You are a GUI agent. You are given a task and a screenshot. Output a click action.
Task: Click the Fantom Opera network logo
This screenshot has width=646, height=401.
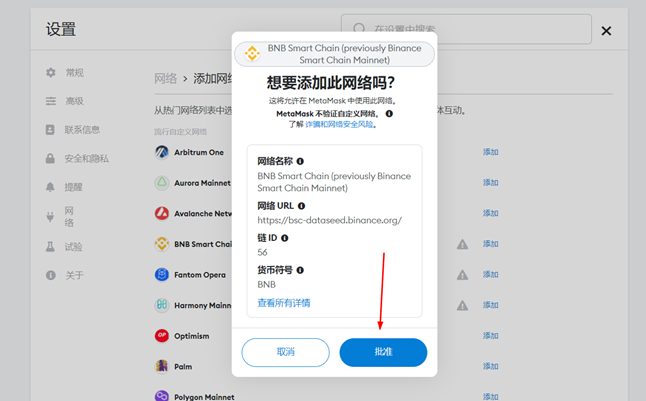(162, 275)
